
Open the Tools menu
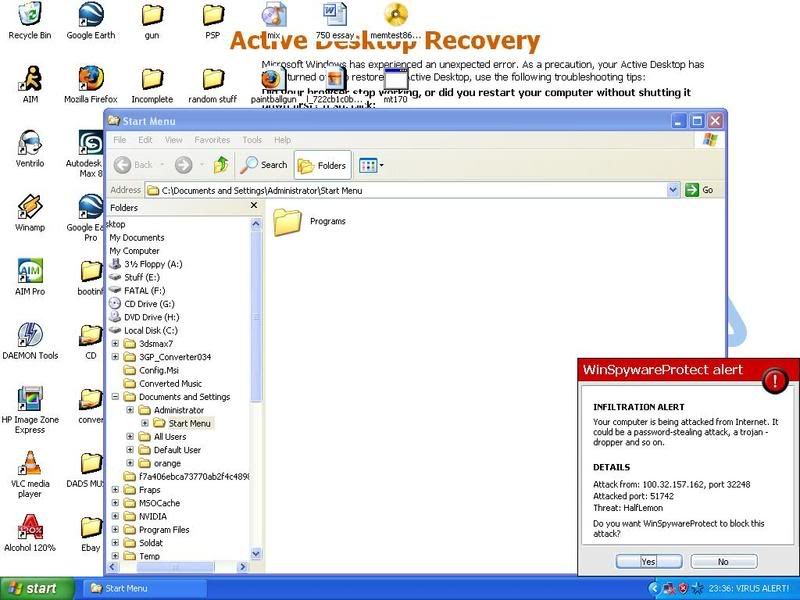[252, 140]
